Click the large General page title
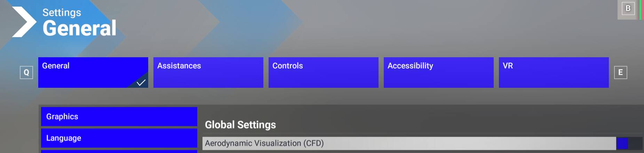 click(79, 28)
